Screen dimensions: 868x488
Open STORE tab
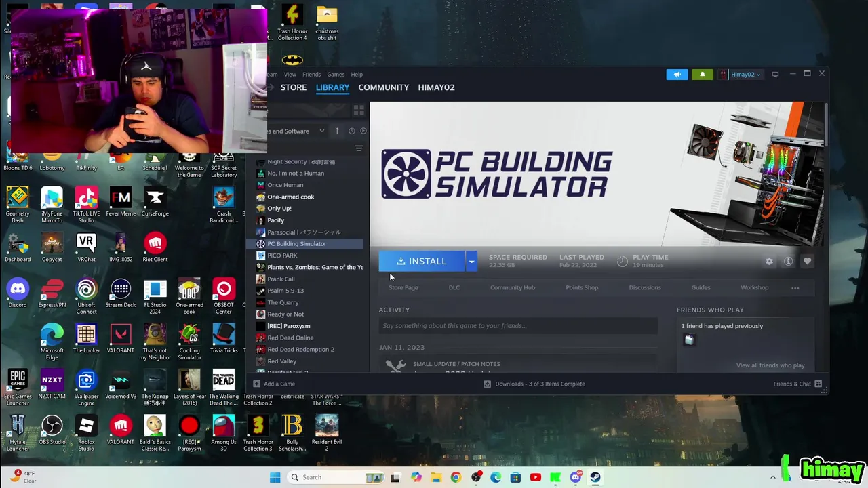coord(294,87)
